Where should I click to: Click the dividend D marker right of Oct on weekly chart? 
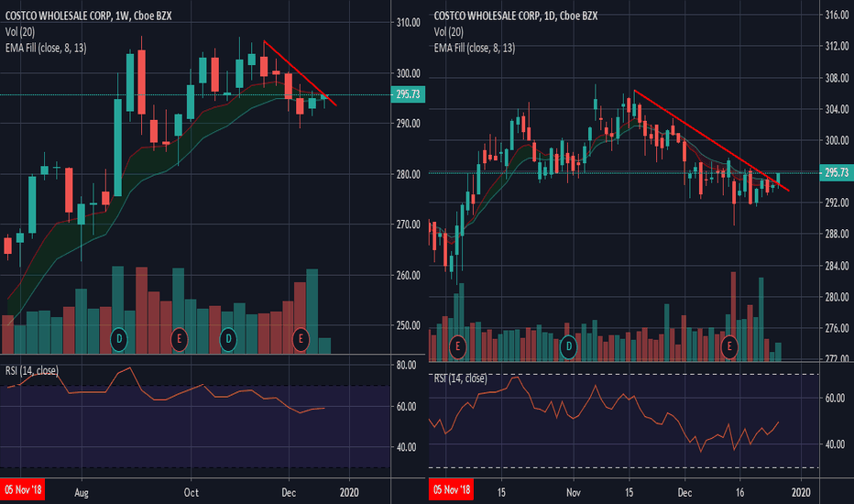[228, 339]
